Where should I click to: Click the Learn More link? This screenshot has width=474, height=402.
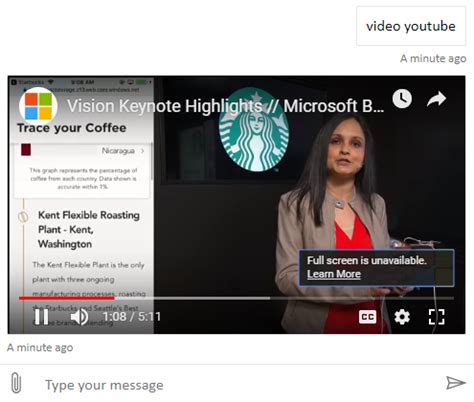(x=334, y=274)
